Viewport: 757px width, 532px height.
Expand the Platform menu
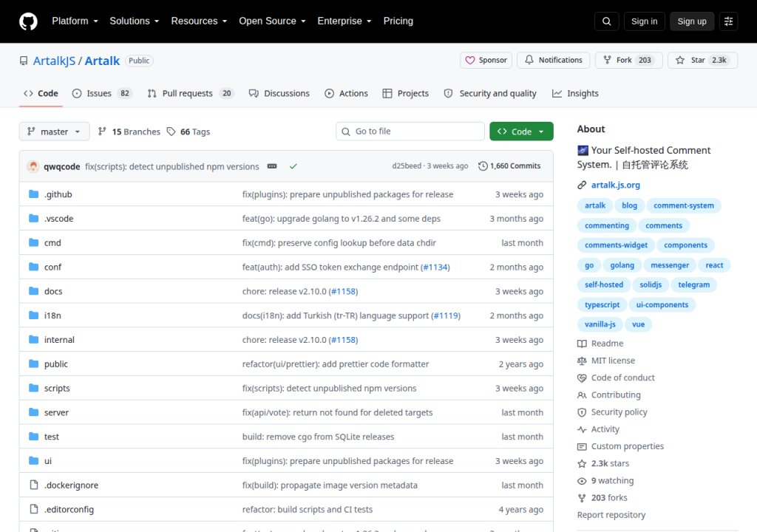75,21
